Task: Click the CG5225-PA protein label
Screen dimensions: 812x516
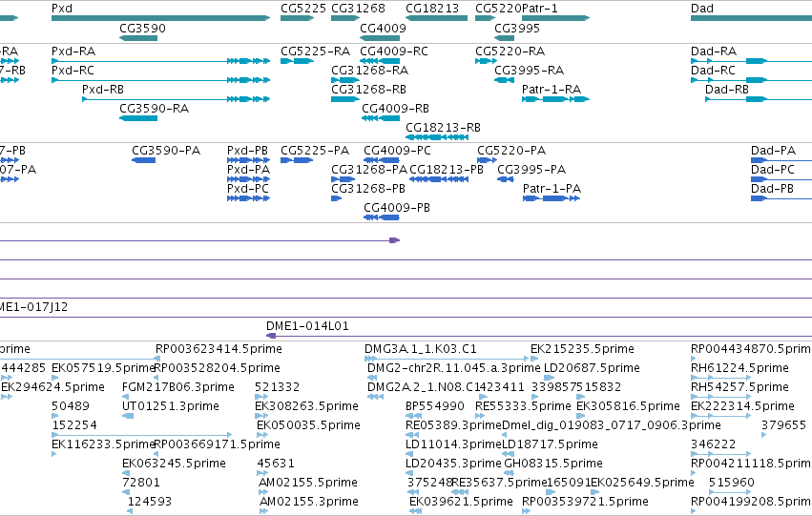Action: 314,151
